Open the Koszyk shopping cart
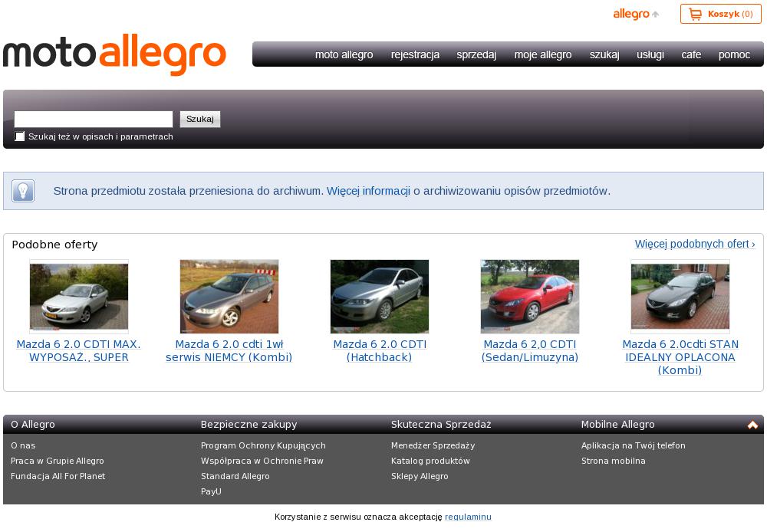This screenshot has height=532, width=767. (x=720, y=14)
